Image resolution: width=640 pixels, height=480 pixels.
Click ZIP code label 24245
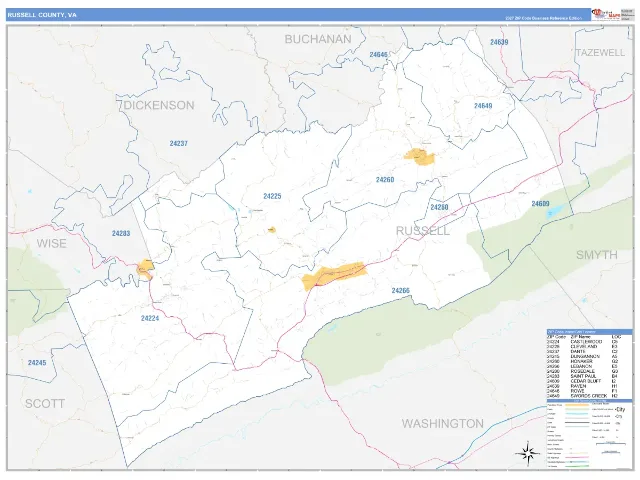click(x=37, y=362)
